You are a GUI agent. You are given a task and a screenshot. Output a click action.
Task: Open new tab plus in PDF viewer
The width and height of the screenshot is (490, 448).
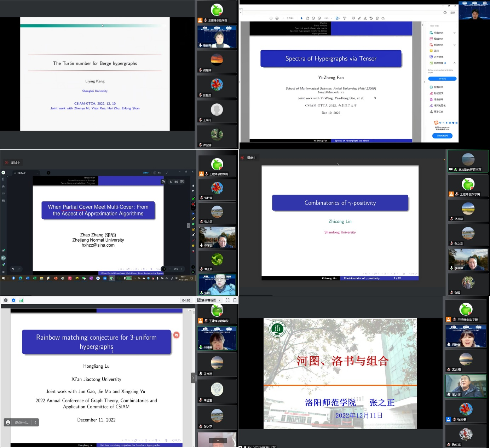(x=48, y=173)
